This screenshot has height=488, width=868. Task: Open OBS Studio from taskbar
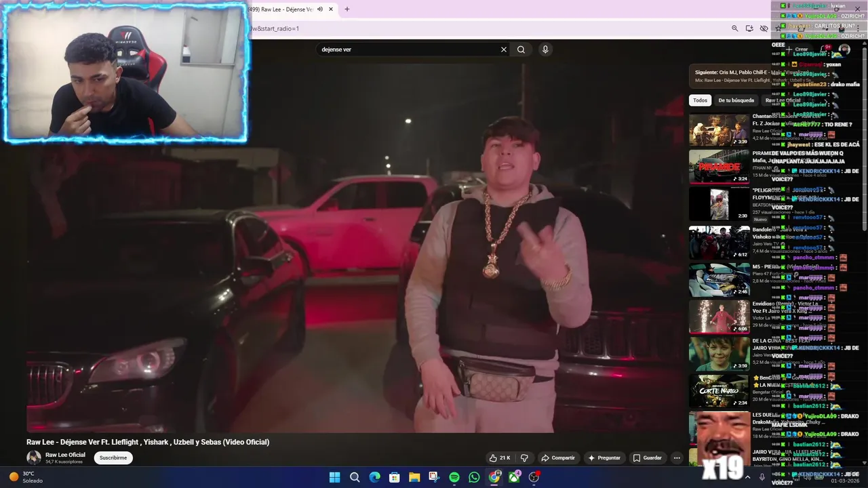[534, 477]
